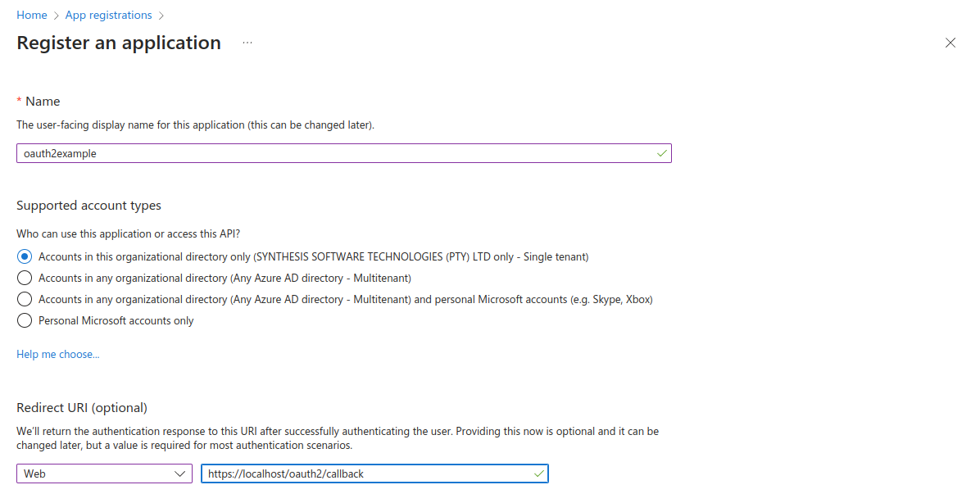980x503 pixels.
Task: Go to Home via the breadcrumb
Action: [x=32, y=15]
